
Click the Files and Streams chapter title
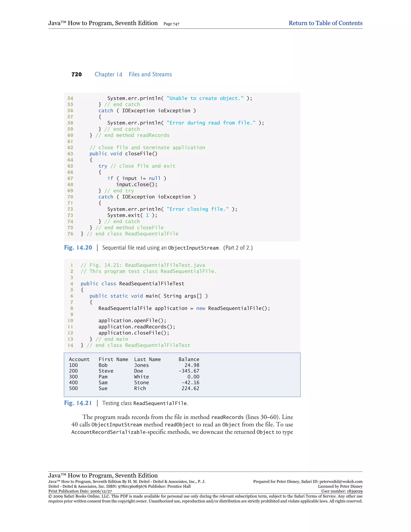[x=150, y=74]
